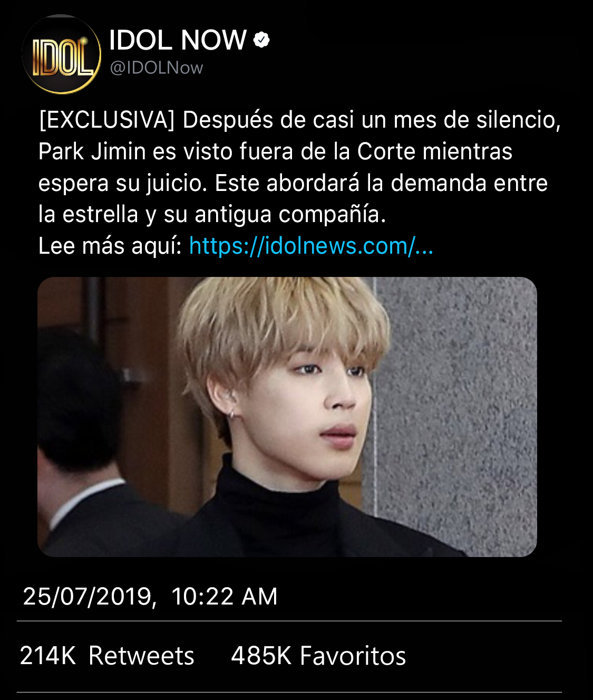Image resolution: width=593 pixels, height=700 pixels.
Task: Click the 485K favorites count number
Action: (261, 656)
